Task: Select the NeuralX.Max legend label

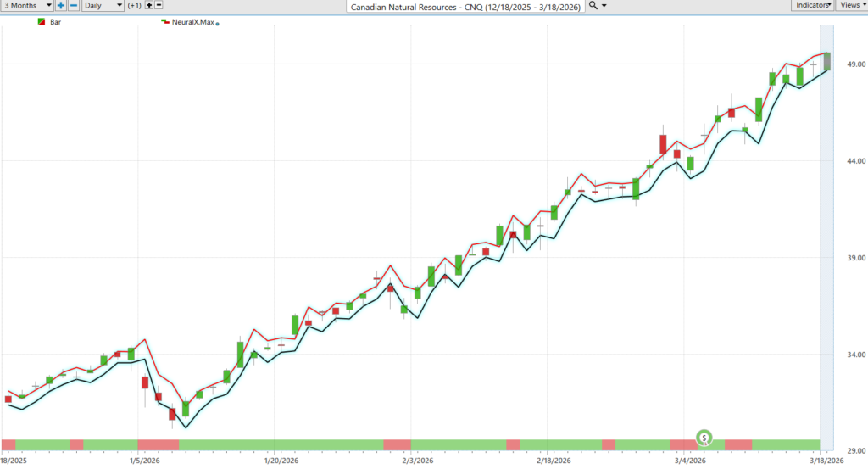Action: pyautogui.click(x=192, y=22)
